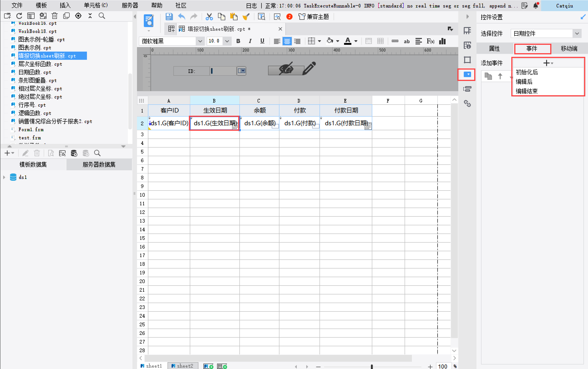The height and width of the screenshot is (369, 588).
Task: Click the 兼容主题 button
Action: tap(314, 17)
